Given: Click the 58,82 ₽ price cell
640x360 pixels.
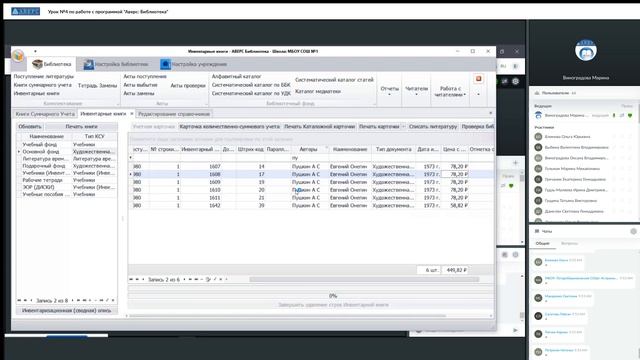Looking at the screenshot, I should (455, 205).
